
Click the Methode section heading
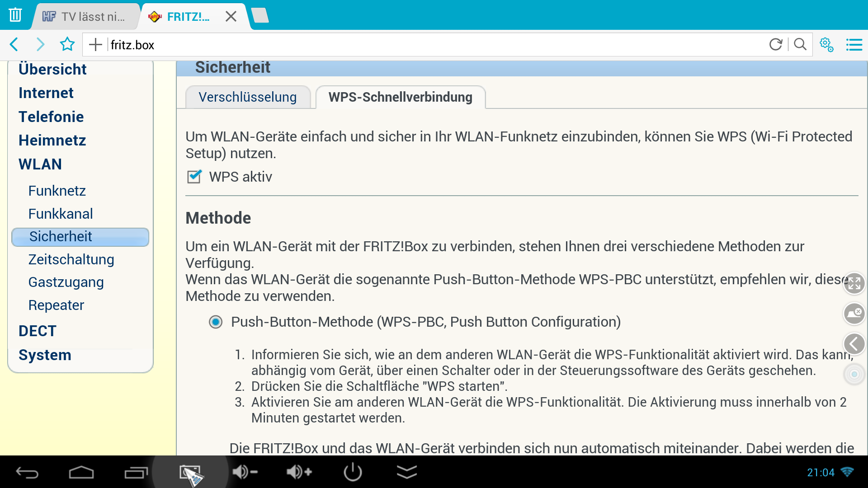coord(218,218)
